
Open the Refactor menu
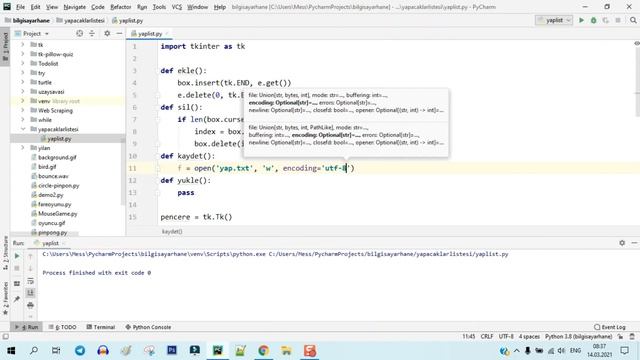tap(121, 7)
